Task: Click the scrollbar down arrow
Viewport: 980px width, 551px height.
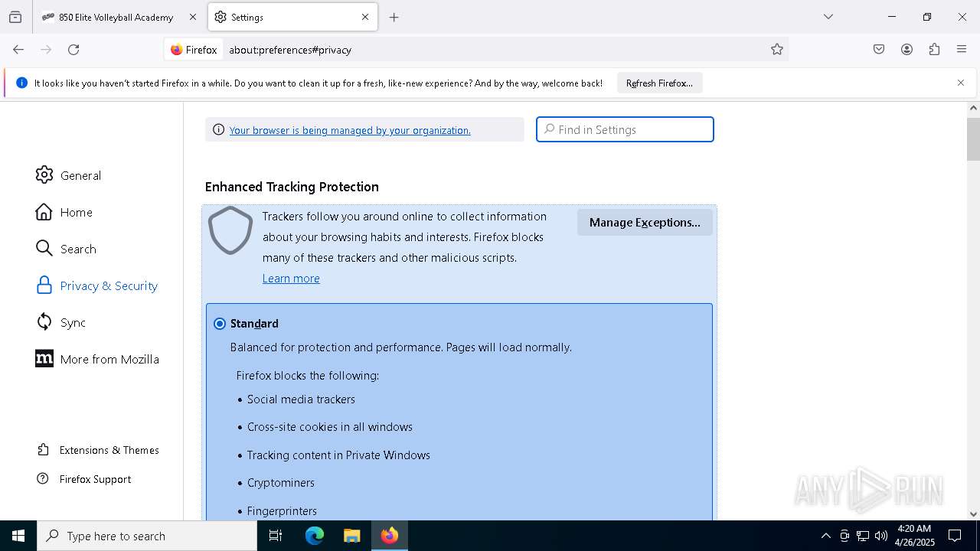Action: click(x=973, y=514)
